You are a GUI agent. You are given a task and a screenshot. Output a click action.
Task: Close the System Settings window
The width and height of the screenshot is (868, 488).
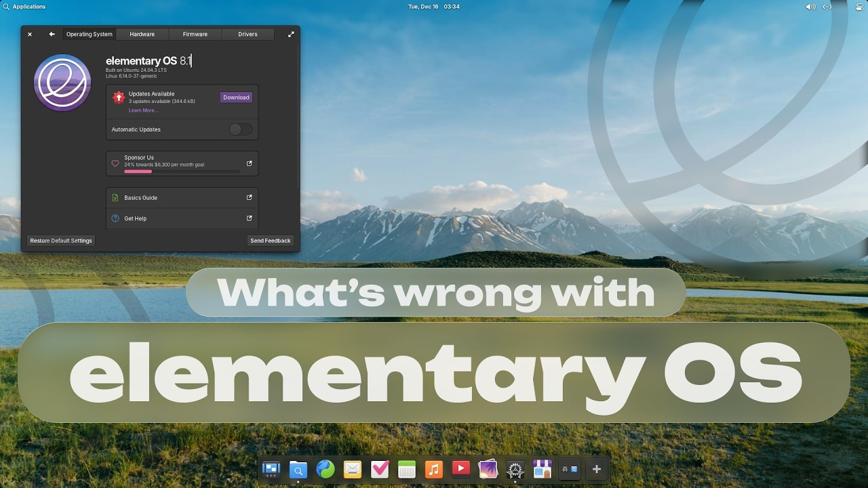coord(30,34)
